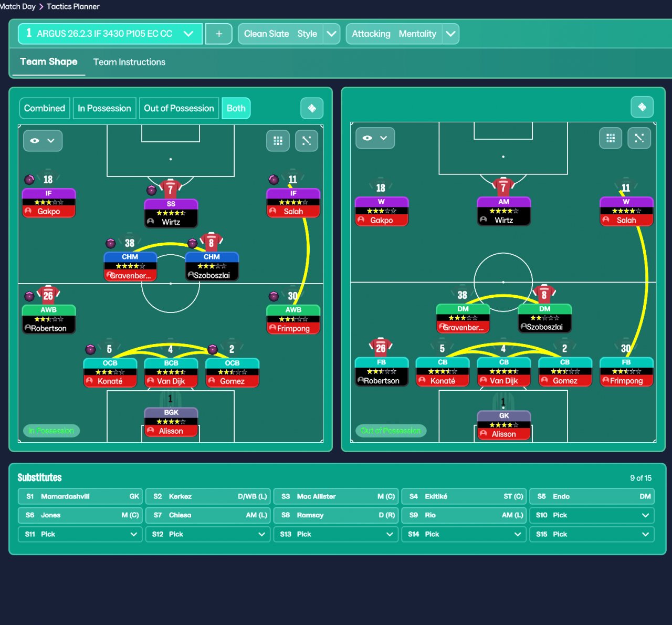The width and height of the screenshot is (672, 625).
Task: Select substitute S3 Mac Allister
Action: (336, 496)
